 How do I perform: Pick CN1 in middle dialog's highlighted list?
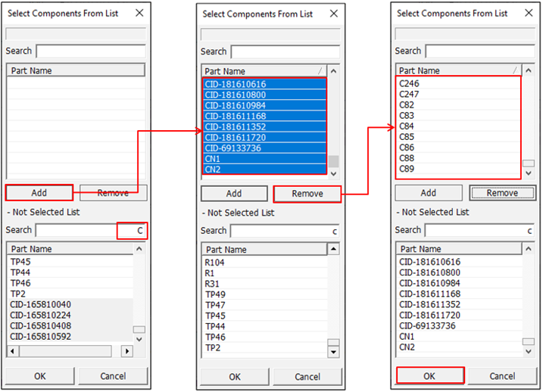point(213,159)
